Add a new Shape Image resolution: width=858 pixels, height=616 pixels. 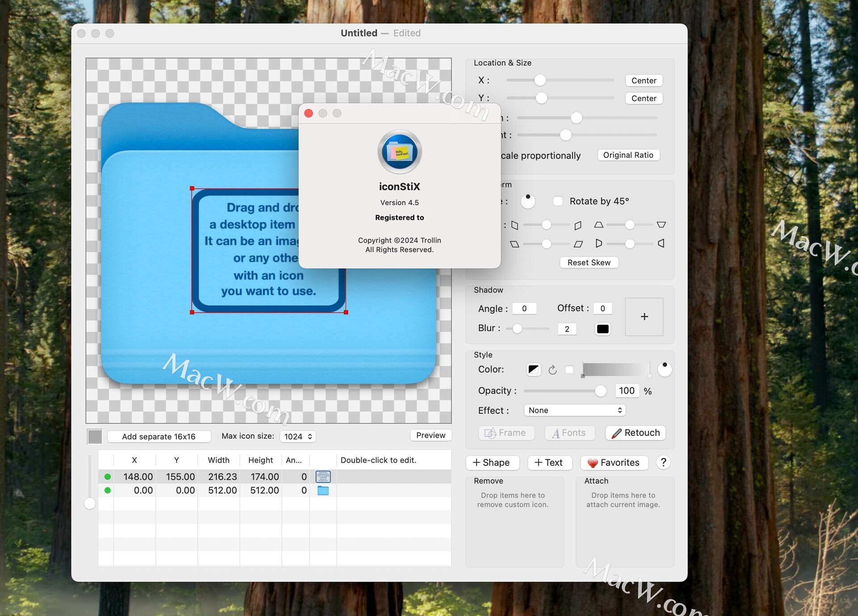pos(492,463)
